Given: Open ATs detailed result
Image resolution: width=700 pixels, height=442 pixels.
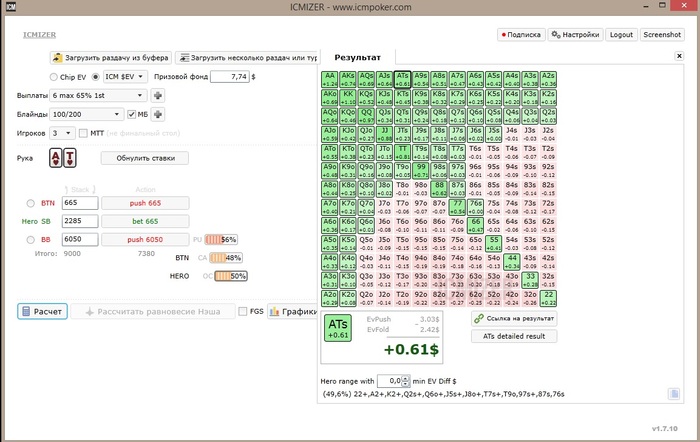Looking at the screenshot, I should coord(514,336).
